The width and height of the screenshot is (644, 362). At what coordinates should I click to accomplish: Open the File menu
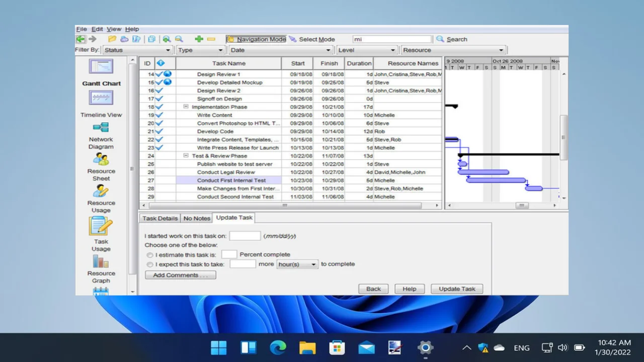pyautogui.click(x=82, y=29)
